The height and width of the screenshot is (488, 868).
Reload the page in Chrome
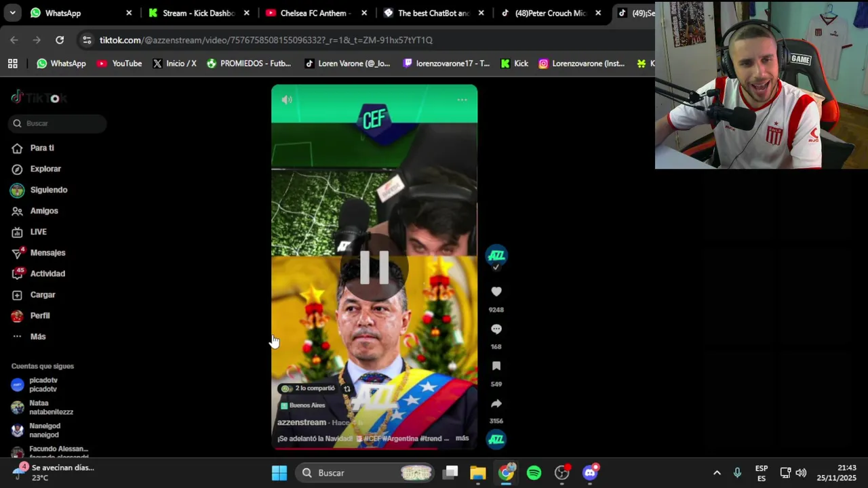pyautogui.click(x=60, y=40)
